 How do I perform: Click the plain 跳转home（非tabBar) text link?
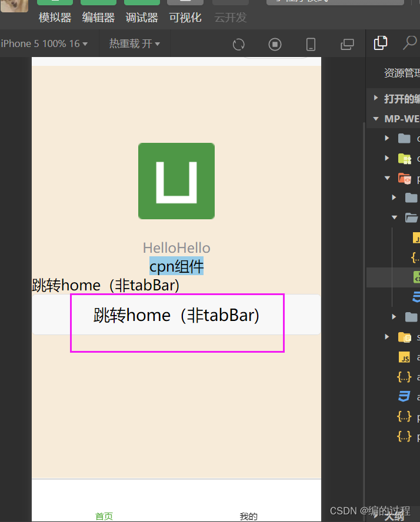click(x=106, y=285)
